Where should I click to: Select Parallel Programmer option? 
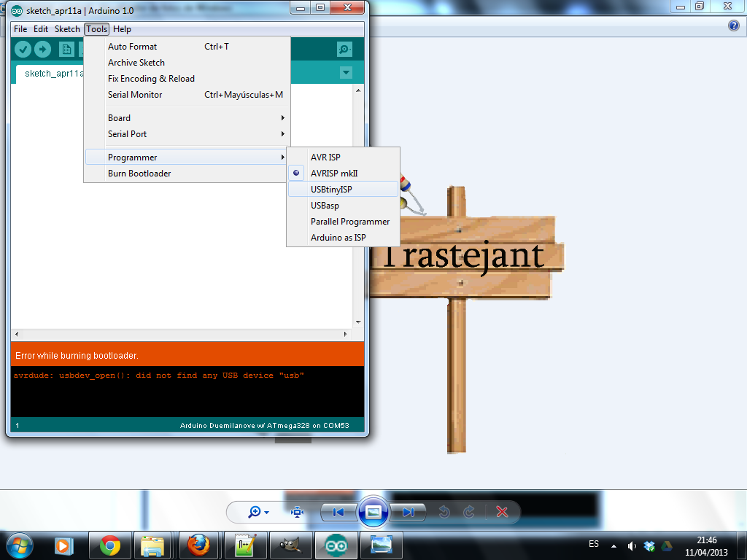click(343, 222)
